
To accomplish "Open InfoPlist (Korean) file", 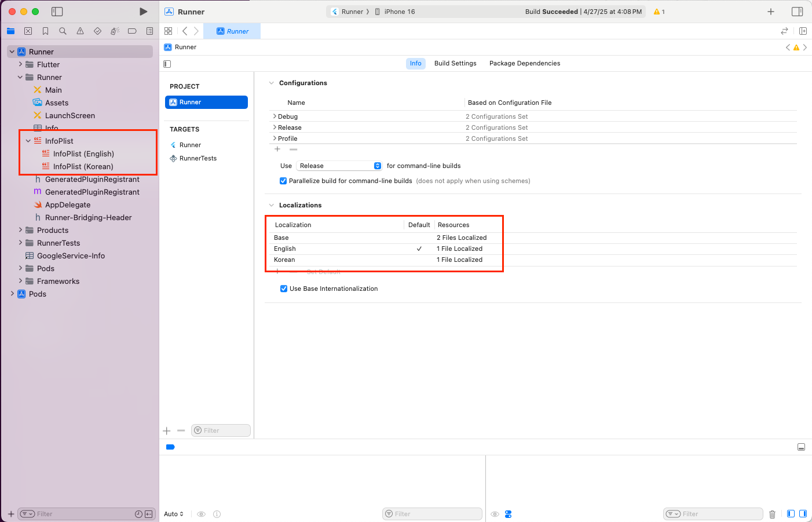I will tap(83, 166).
